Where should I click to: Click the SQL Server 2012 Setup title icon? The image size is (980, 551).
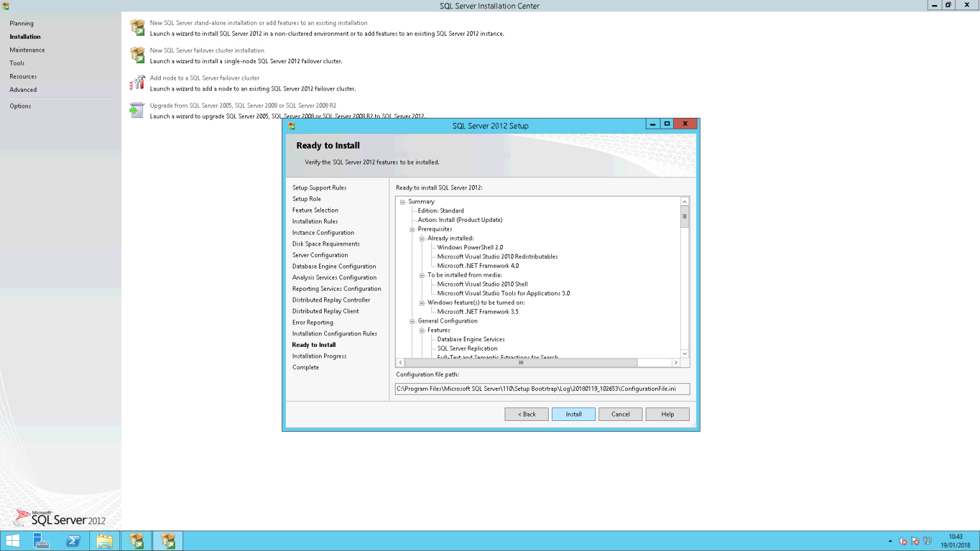[x=292, y=126]
